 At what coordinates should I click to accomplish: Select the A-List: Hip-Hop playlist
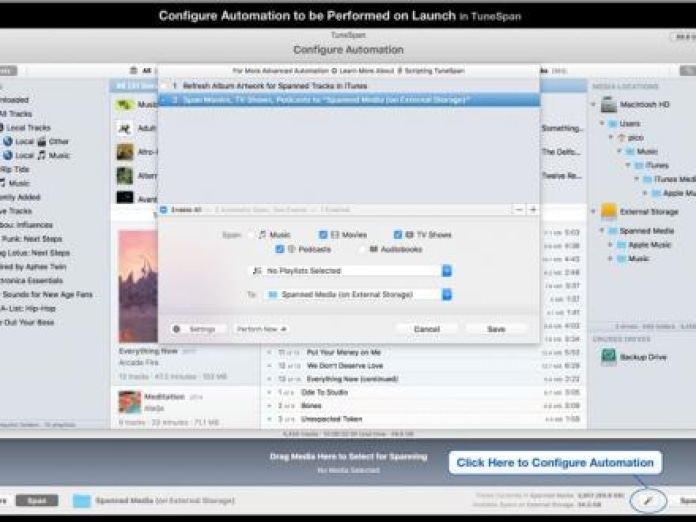tap(28, 308)
